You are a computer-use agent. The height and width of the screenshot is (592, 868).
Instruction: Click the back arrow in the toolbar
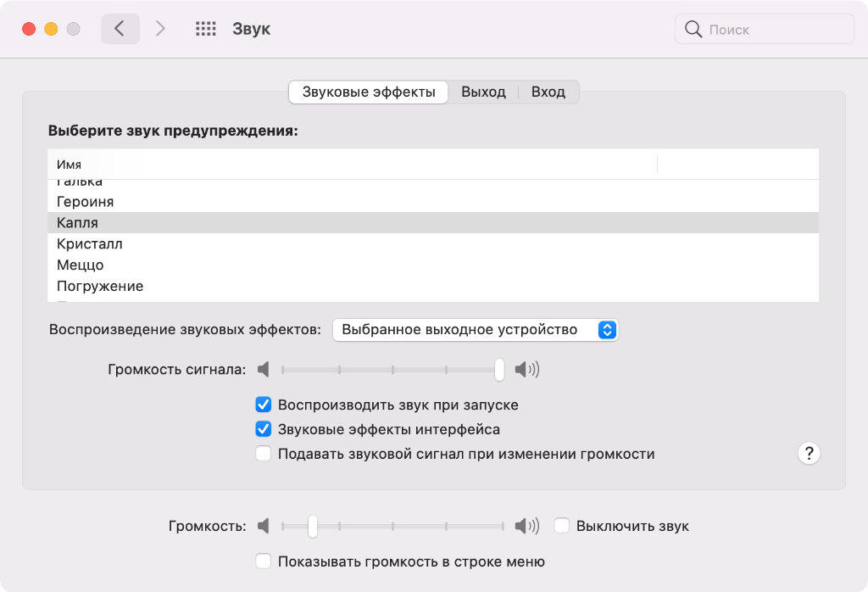click(x=120, y=29)
